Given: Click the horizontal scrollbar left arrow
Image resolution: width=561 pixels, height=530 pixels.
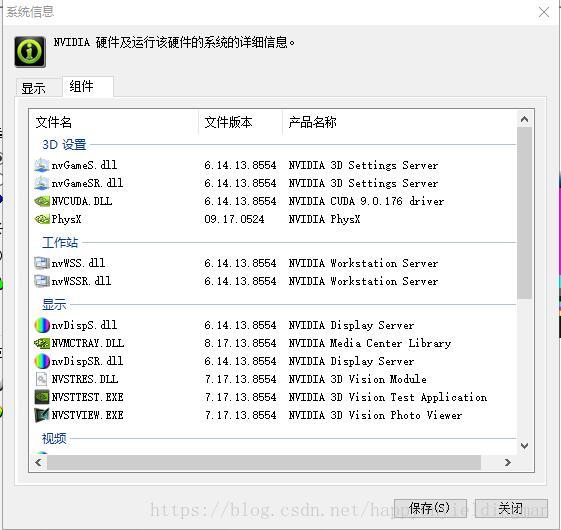Looking at the screenshot, I should [38, 462].
